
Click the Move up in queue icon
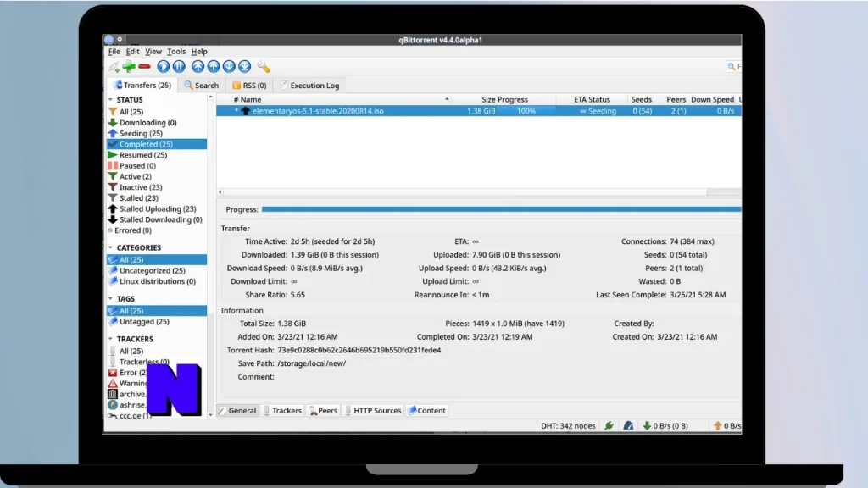213,66
